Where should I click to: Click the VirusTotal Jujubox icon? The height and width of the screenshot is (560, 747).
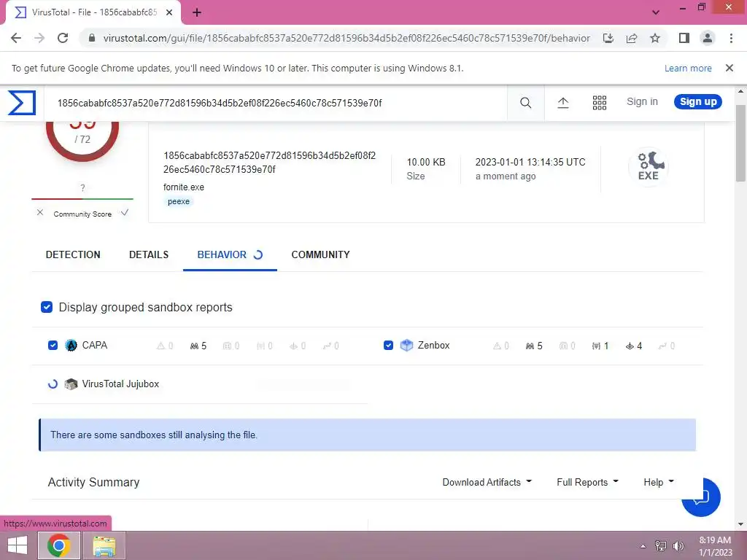tap(71, 384)
